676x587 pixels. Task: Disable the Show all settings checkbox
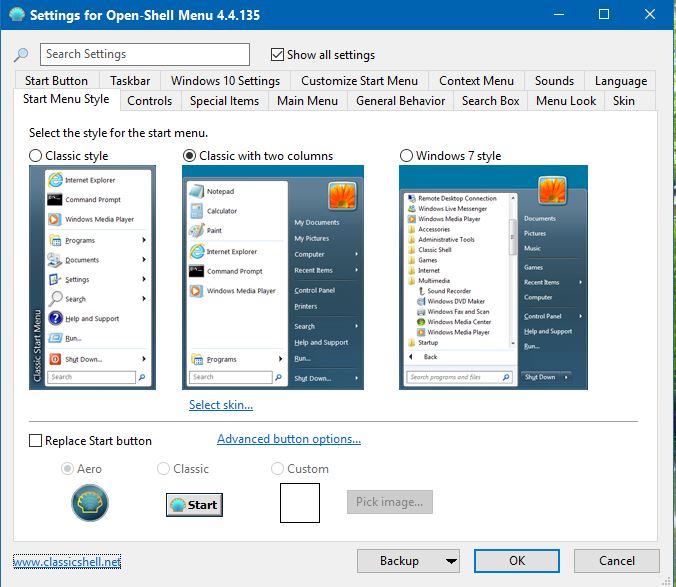pyautogui.click(x=278, y=55)
